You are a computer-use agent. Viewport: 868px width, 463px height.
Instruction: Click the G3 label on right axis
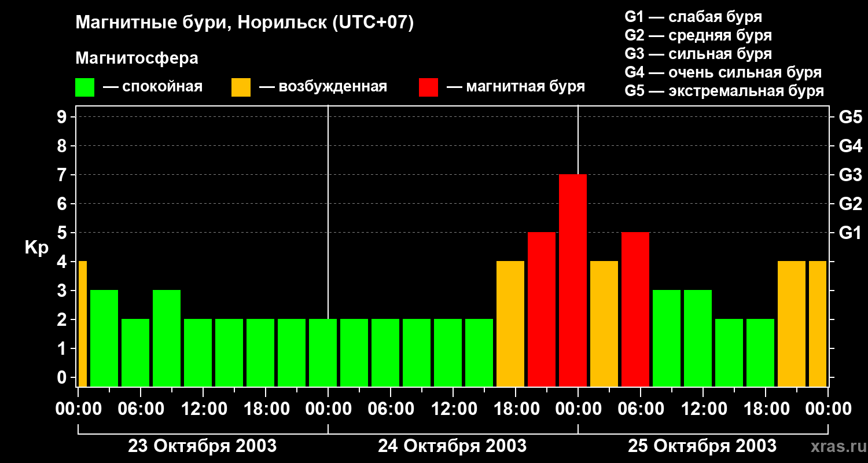click(x=849, y=175)
